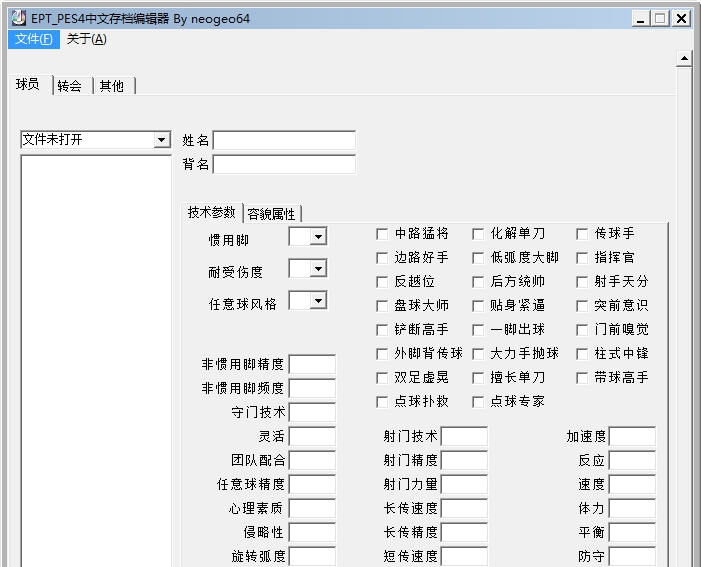This screenshot has width=701, height=567.
Task: Focus the 守门技术 value field
Action: 312,412
